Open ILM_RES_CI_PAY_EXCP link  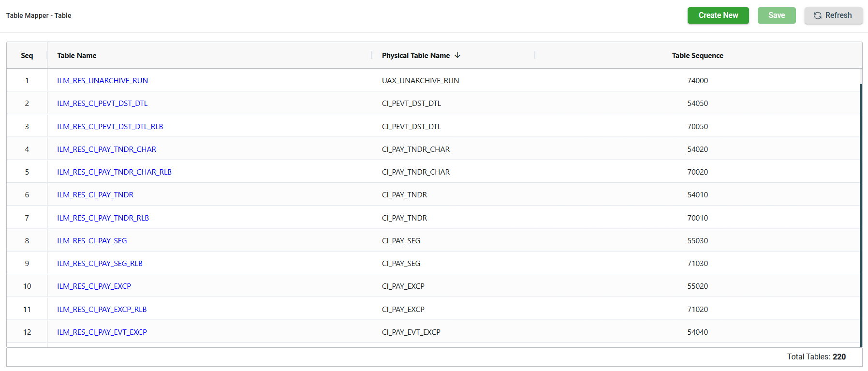click(x=94, y=286)
